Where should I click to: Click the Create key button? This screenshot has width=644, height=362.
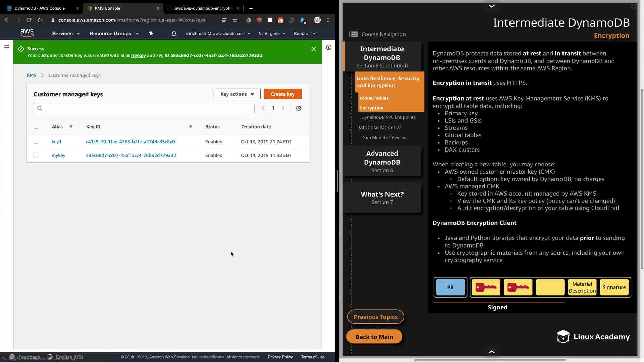(x=282, y=94)
